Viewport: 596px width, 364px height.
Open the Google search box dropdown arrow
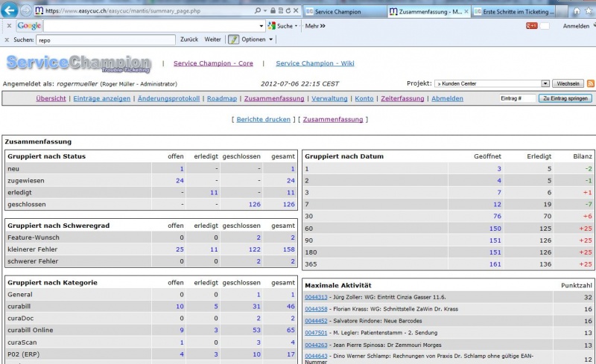click(261, 26)
